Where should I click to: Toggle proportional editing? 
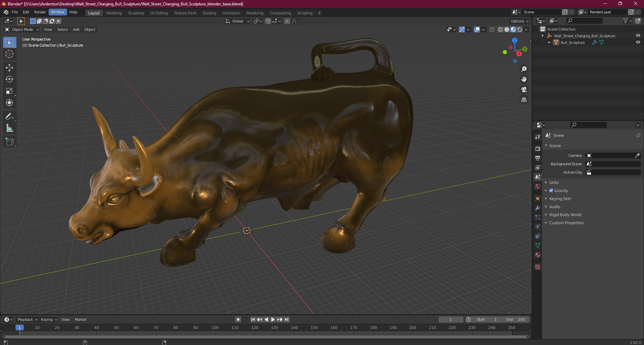(287, 21)
